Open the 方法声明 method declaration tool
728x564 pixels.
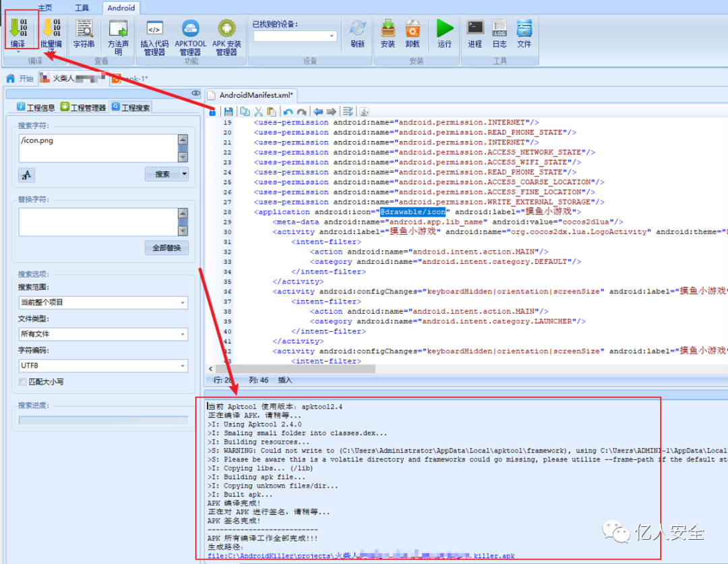tap(119, 37)
